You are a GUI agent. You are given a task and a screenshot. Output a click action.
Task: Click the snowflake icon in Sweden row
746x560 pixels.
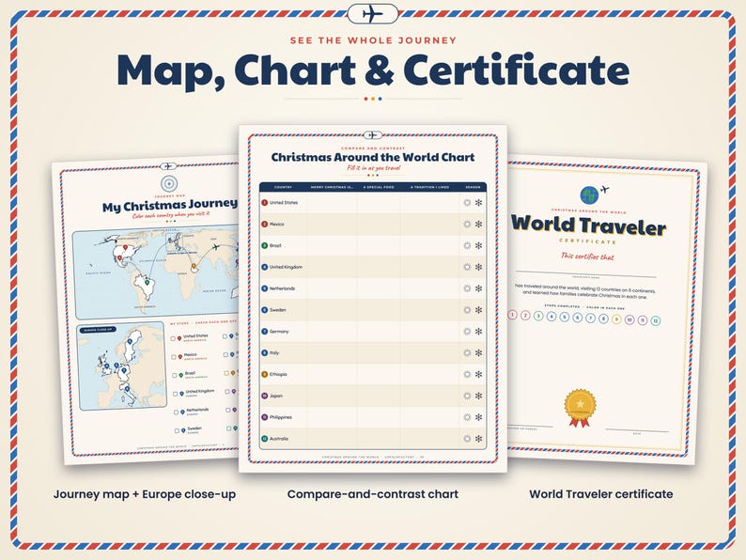478,310
